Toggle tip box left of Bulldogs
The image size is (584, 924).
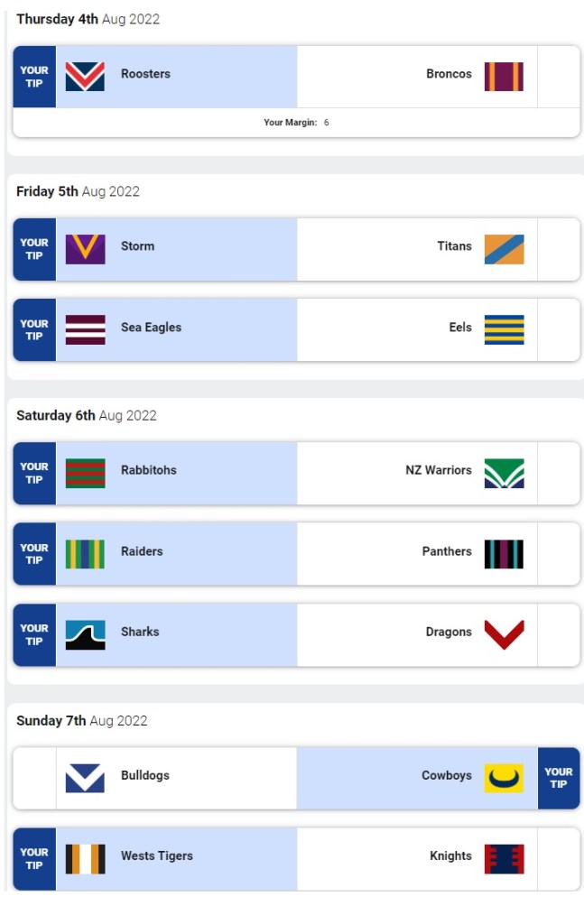coord(34,778)
